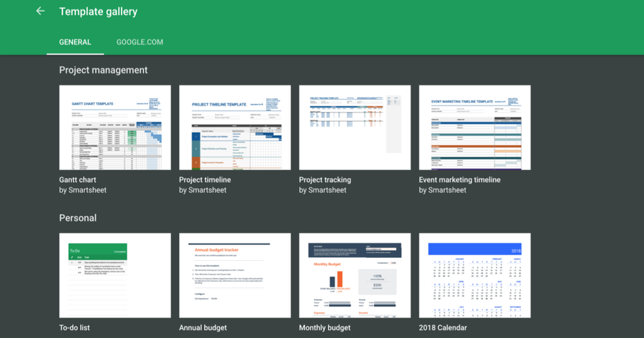This screenshot has width=644, height=338.
Task: Click 'by Smartsheet' under Project timeline
Action: point(203,190)
